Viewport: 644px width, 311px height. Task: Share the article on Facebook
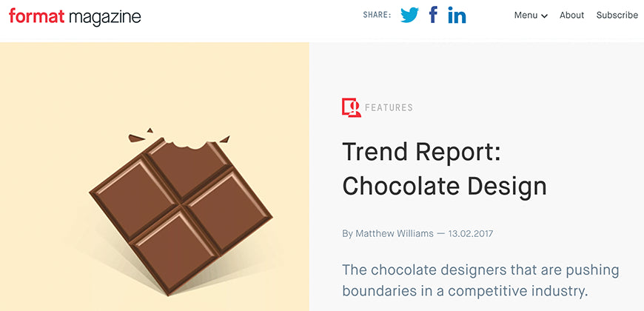[x=433, y=14]
